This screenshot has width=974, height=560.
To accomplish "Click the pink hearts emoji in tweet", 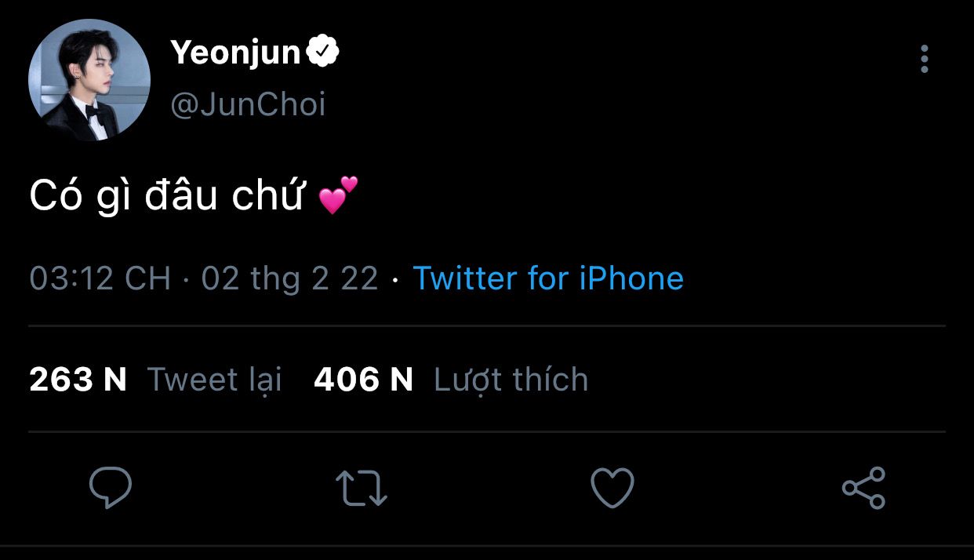I will 338,196.
